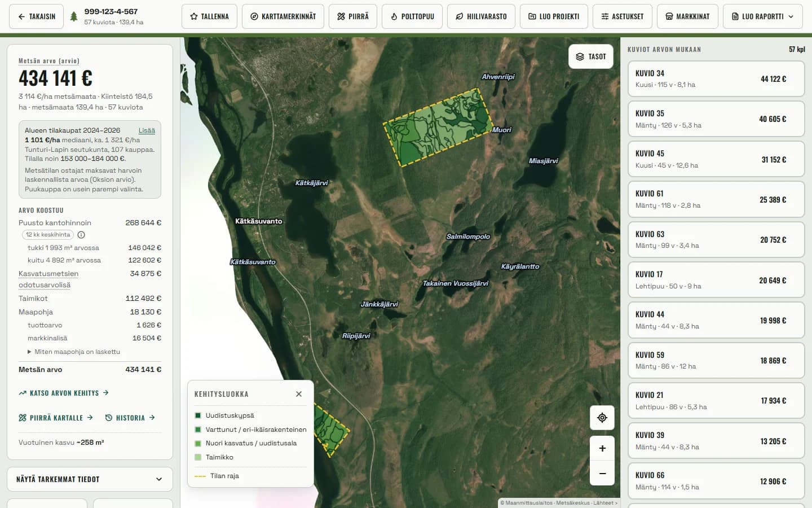
Task: Open Asetukset settings
Action: [x=623, y=16]
